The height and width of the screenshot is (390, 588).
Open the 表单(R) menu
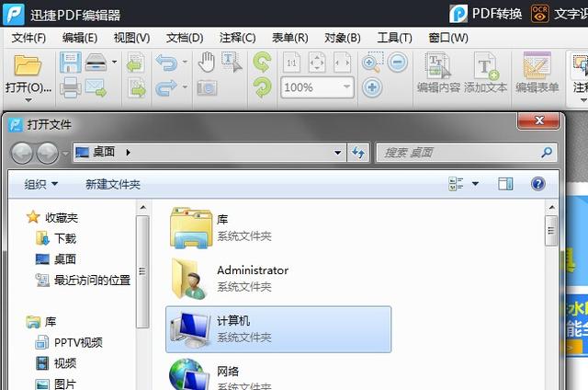tap(290, 38)
